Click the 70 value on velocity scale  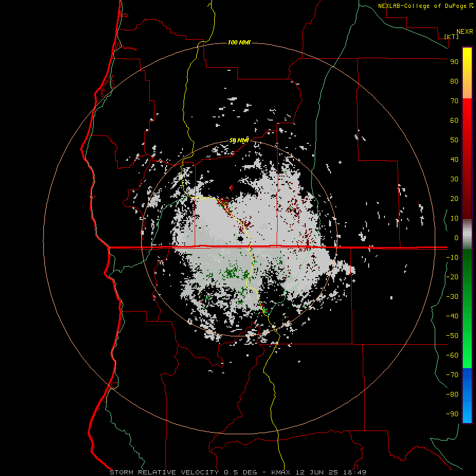point(454,101)
